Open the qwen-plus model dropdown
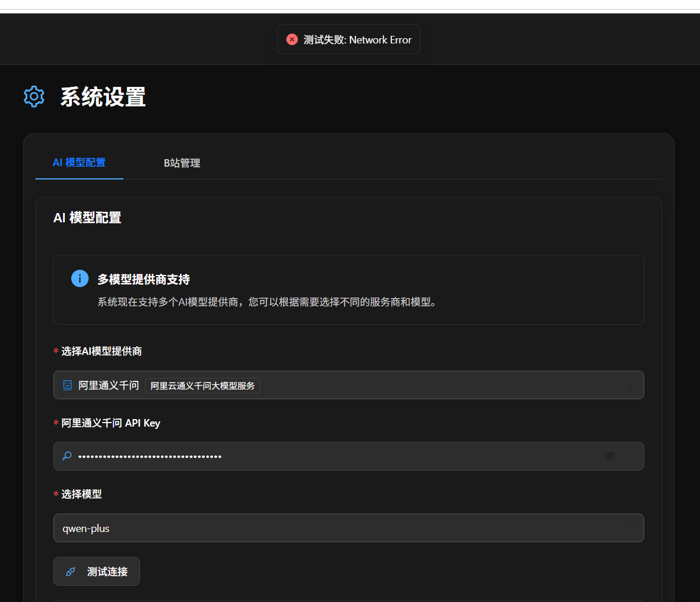The image size is (700, 602). (x=349, y=528)
